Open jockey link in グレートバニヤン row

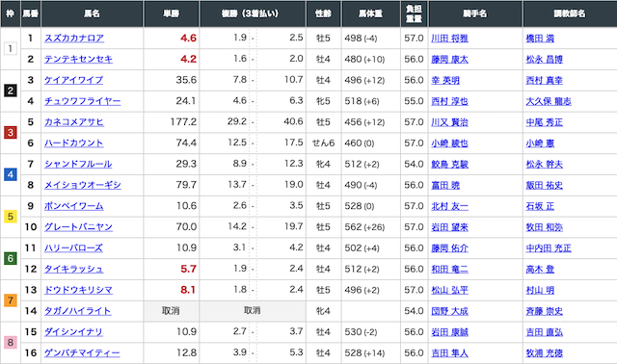449,227
